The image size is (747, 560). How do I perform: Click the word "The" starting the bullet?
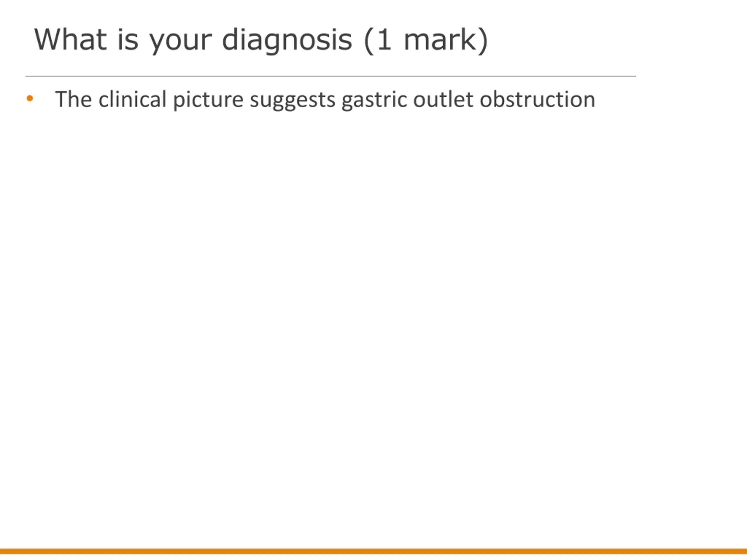coord(73,99)
